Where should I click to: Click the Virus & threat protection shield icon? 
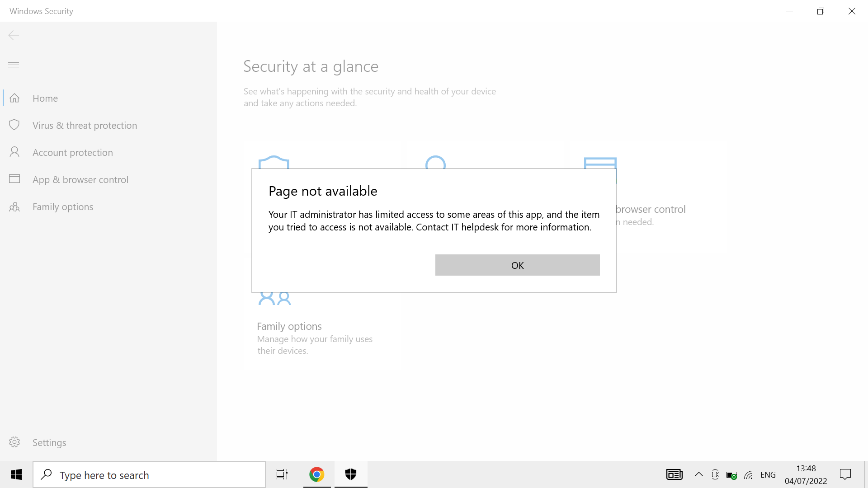[x=14, y=125]
